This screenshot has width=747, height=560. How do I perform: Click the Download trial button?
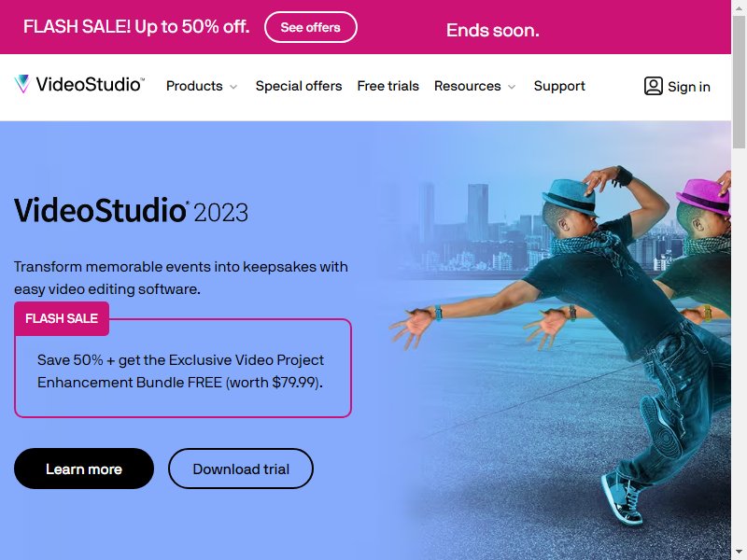click(241, 469)
